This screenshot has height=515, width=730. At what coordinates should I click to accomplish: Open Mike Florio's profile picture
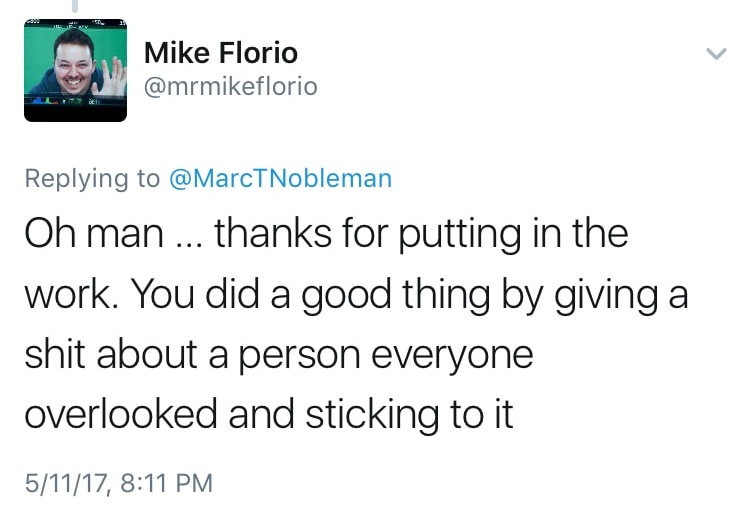pyautogui.click(x=75, y=71)
